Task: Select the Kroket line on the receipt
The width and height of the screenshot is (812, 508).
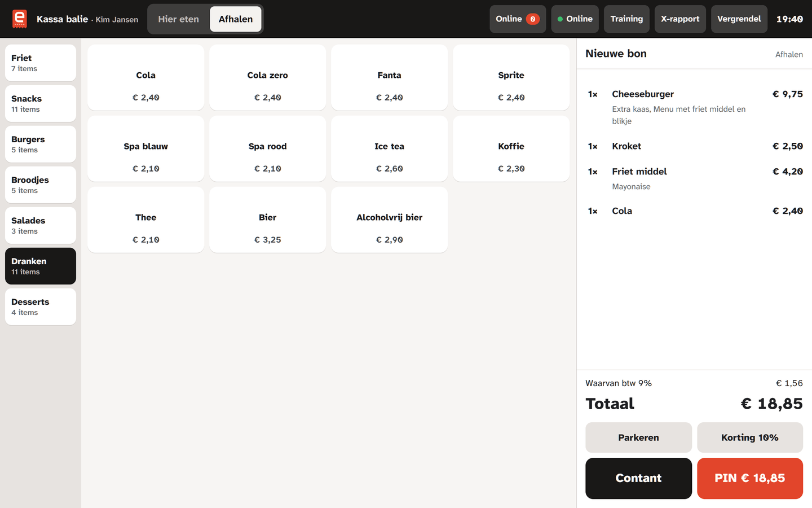Action: [694, 146]
